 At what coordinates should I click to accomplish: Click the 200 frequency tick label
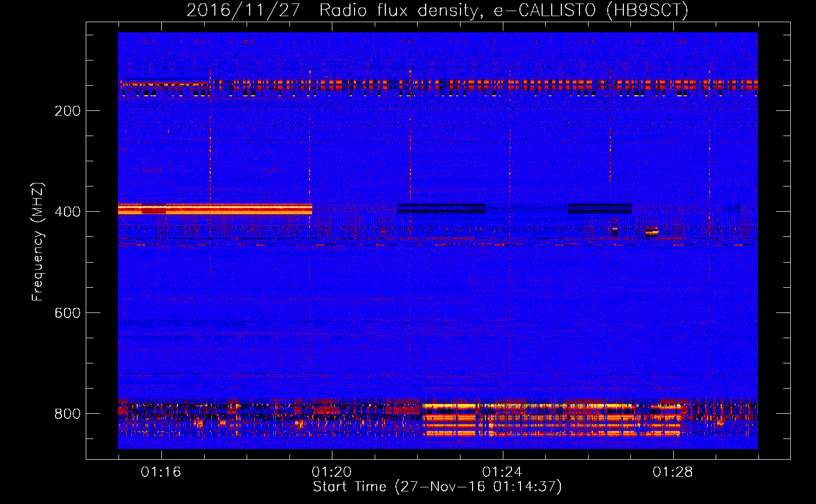[68, 111]
